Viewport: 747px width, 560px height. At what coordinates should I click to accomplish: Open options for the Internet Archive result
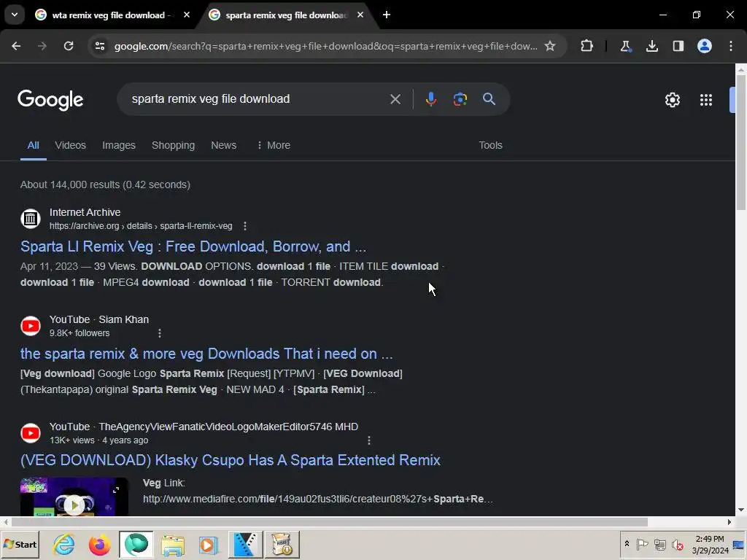(x=245, y=226)
